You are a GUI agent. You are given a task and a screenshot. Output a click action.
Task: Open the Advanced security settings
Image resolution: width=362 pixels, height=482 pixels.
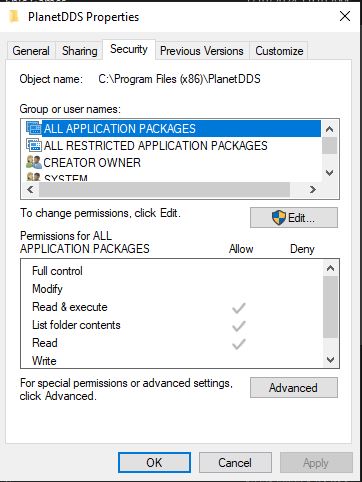294,388
